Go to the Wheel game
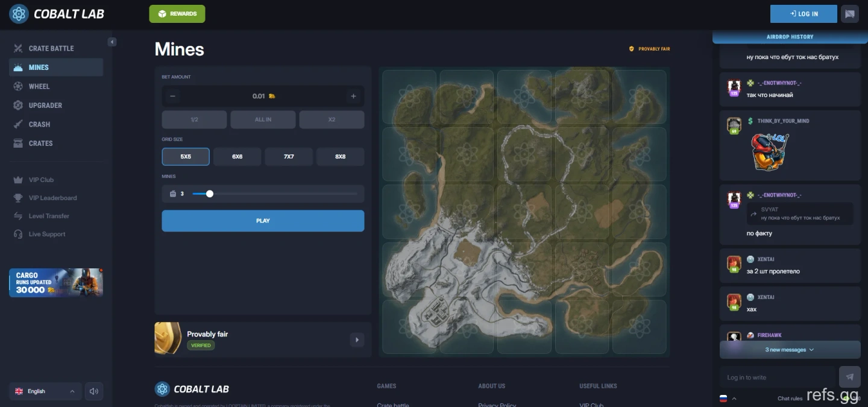This screenshot has width=868, height=407. point(56,86)
